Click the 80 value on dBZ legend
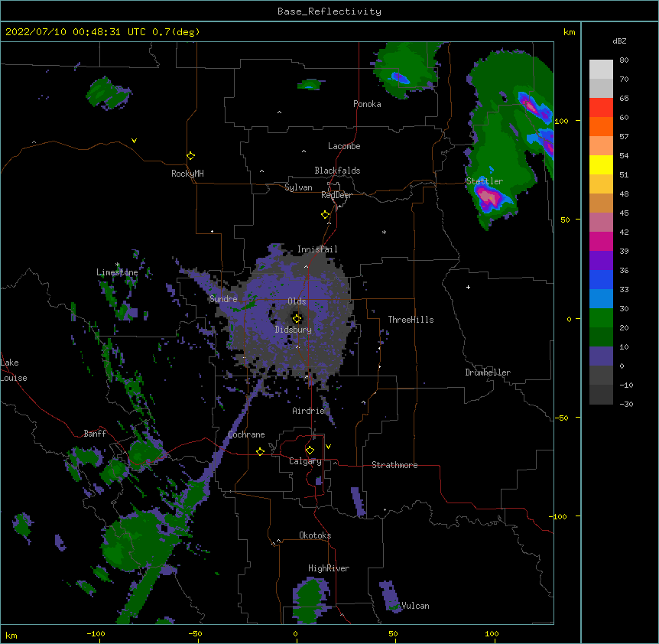This screenshot has height=644, width=659. 624,60
